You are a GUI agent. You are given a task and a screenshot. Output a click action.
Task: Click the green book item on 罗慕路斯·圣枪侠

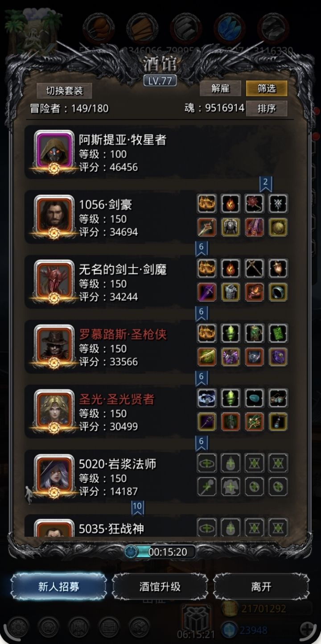[x=278, y=333]
